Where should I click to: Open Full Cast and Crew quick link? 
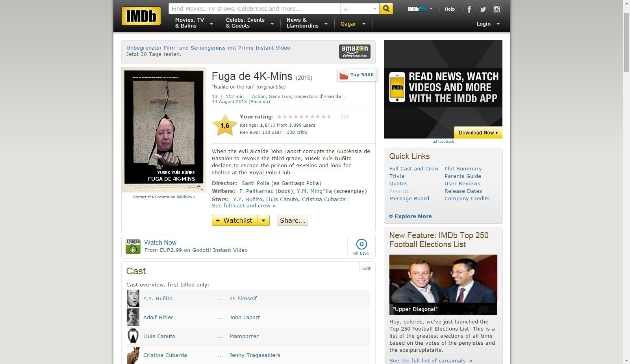pos(414,168)
